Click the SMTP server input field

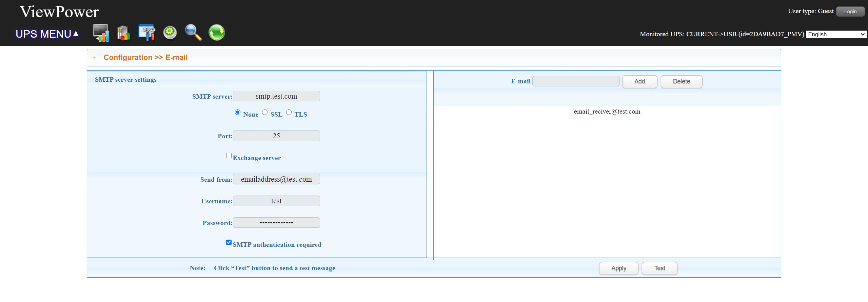coord(276,96)
